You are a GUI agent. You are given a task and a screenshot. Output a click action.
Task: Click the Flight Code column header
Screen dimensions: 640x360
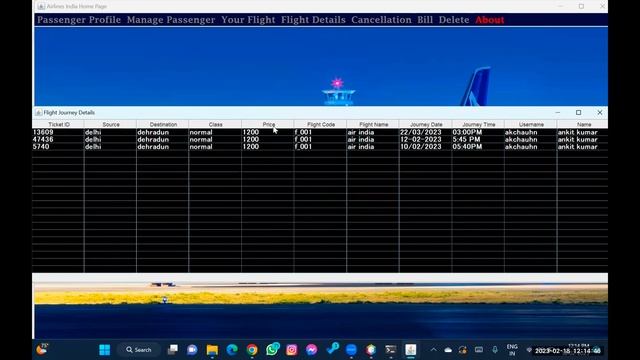point(320,124)
